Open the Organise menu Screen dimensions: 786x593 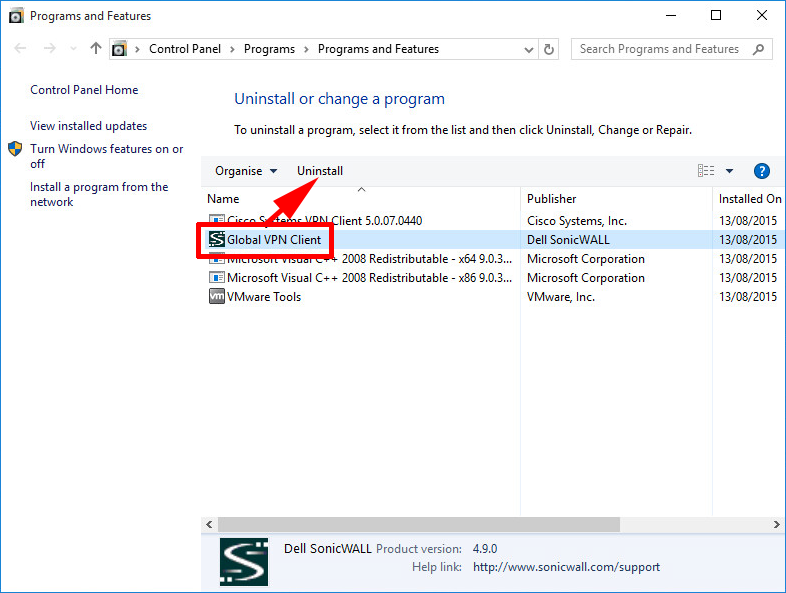246,171
